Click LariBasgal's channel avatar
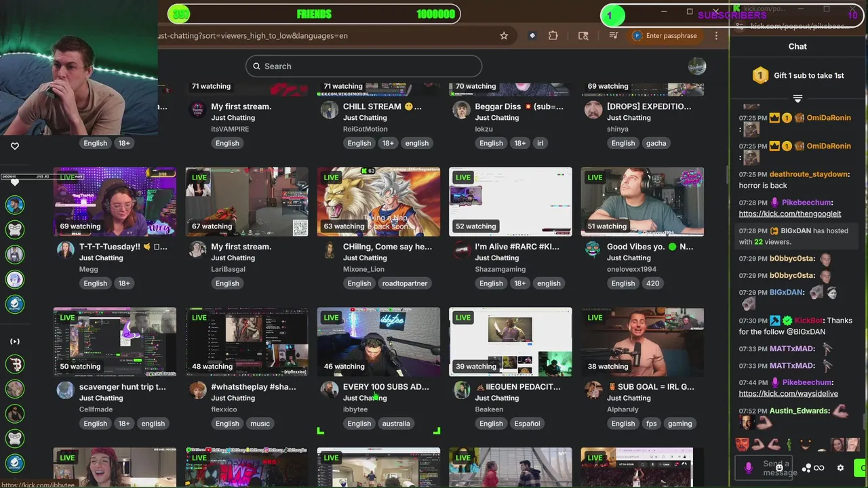 (197, 250)
